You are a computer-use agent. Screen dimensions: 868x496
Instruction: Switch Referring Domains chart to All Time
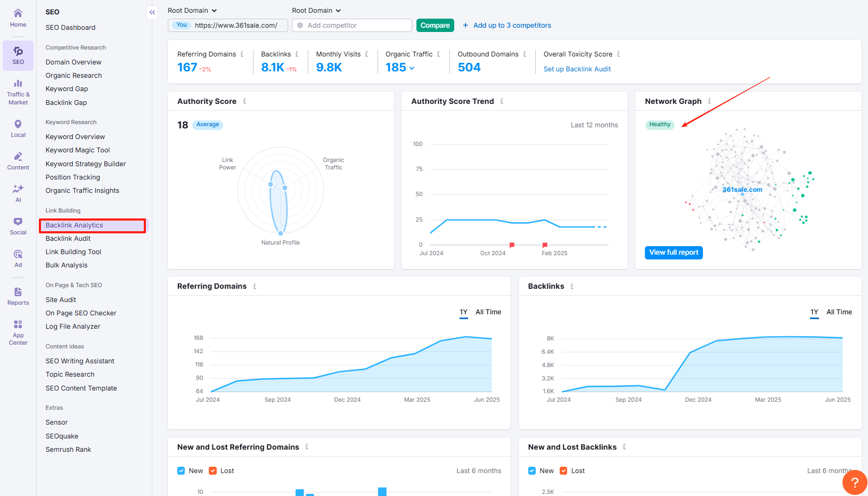click(488, 312)
